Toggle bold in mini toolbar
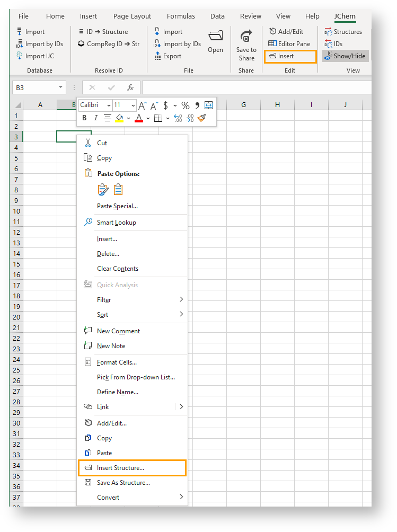The image size is (397, 532). pos(84,118)
